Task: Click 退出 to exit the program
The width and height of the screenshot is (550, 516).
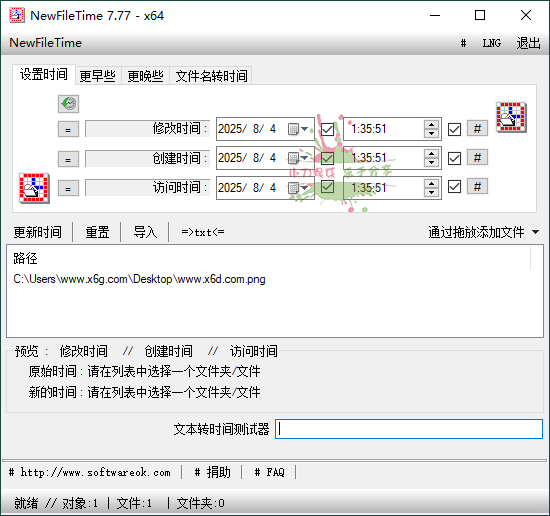Action: (528, 43)
